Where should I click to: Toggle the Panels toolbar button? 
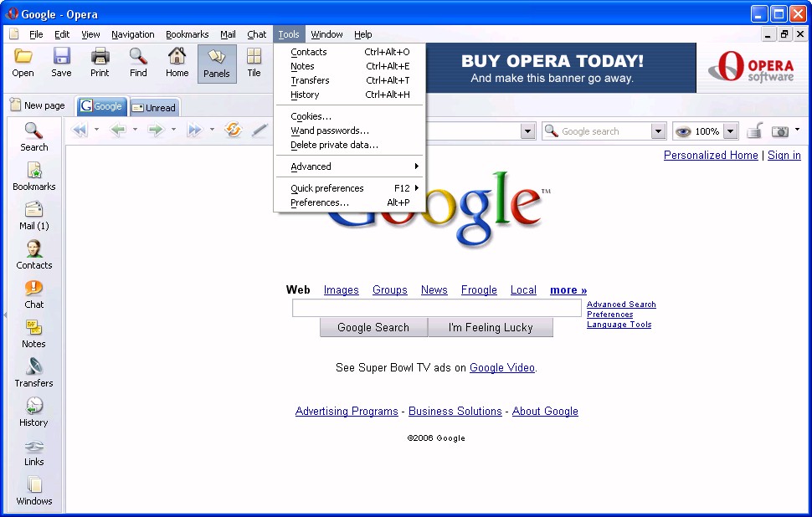click(x=217, y=64)
